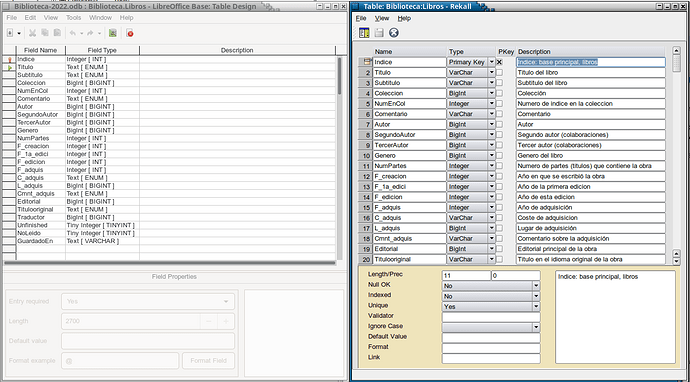Click the Rekall design view toggle icon
The image size is (690, 382).
(364, 33)
